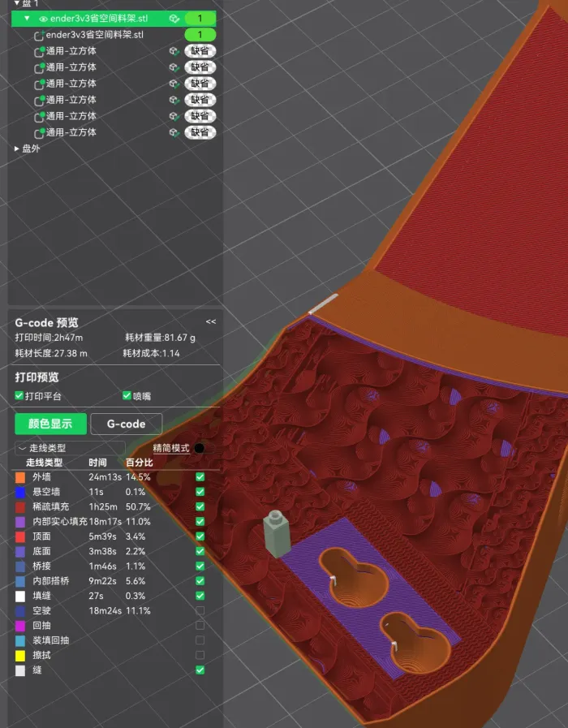Hide ender3v3 object using the eye icon
The height and width of the screenshot is (728, 568).
[x=43, y=19]
